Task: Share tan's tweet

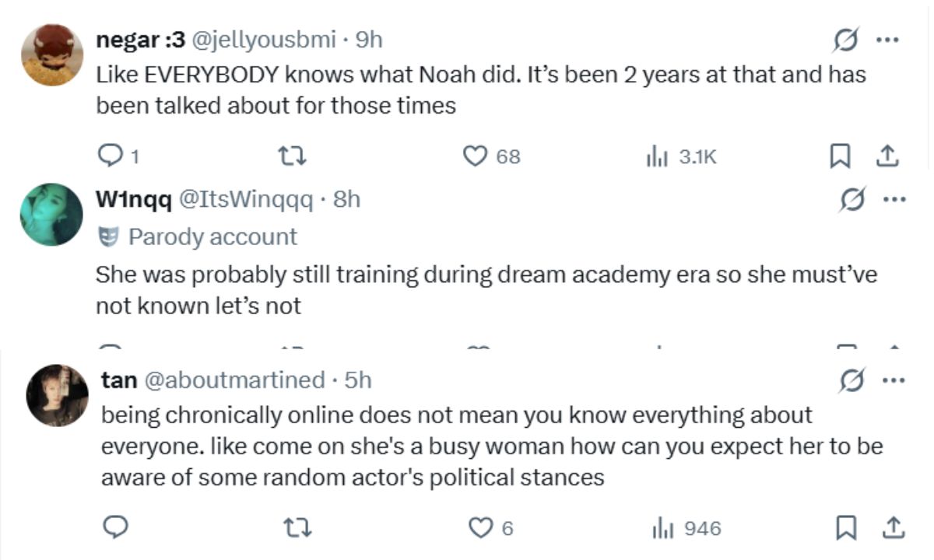Action: click(894, 528)
